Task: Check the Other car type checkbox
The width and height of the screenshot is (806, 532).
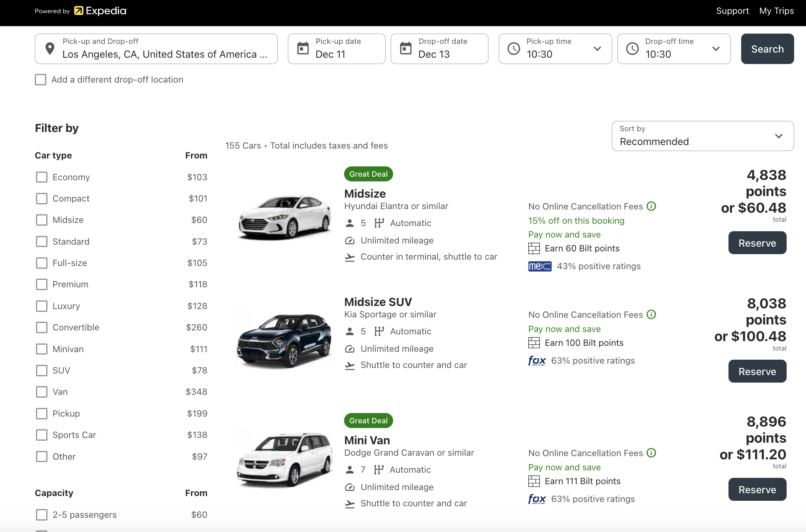Action: (x=42, y=457)
